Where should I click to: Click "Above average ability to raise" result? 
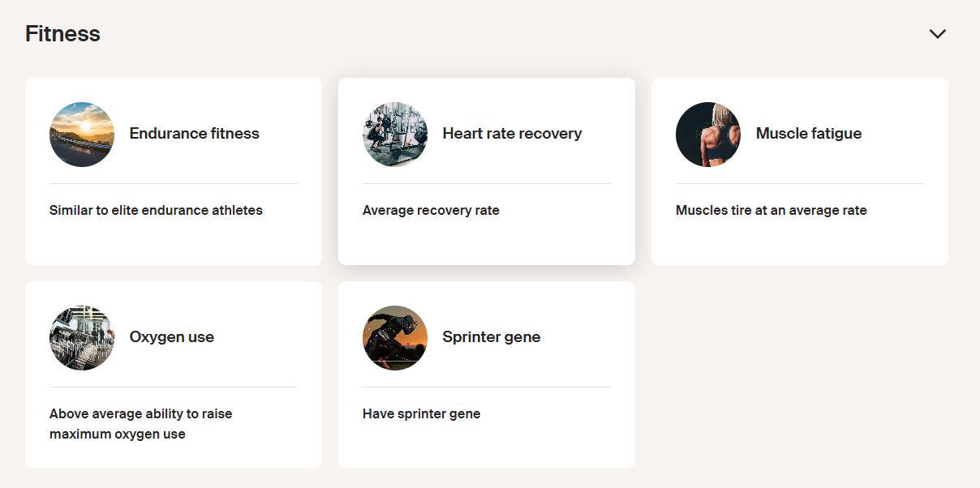141,414
